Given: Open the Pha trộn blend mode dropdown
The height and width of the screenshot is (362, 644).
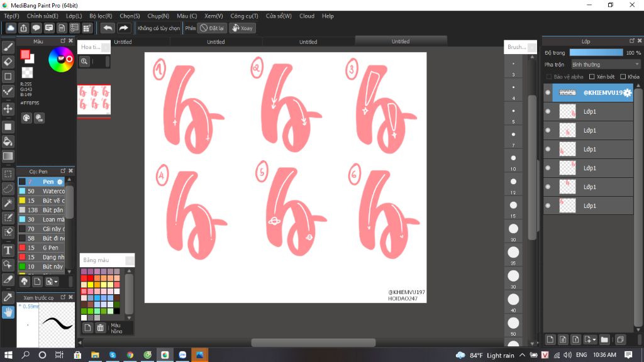Looking at the screenshot, I should point(606,65).
